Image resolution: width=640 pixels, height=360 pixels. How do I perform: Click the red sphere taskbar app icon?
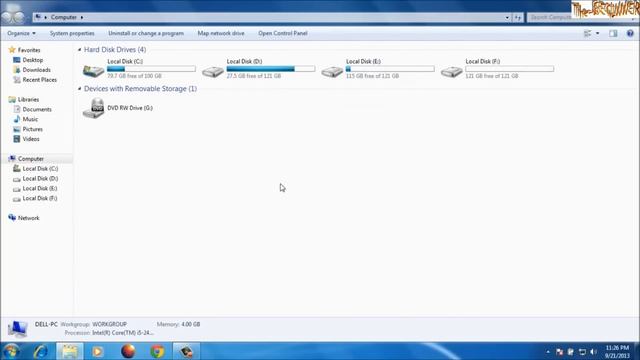pyautogui.click(x=128, y=351)
